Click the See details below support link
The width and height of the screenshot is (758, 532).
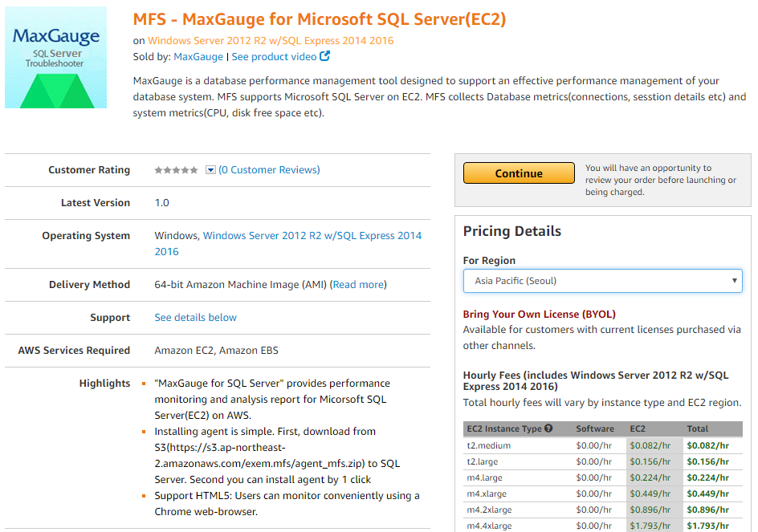pyautogui.click(x=196, y=318)
